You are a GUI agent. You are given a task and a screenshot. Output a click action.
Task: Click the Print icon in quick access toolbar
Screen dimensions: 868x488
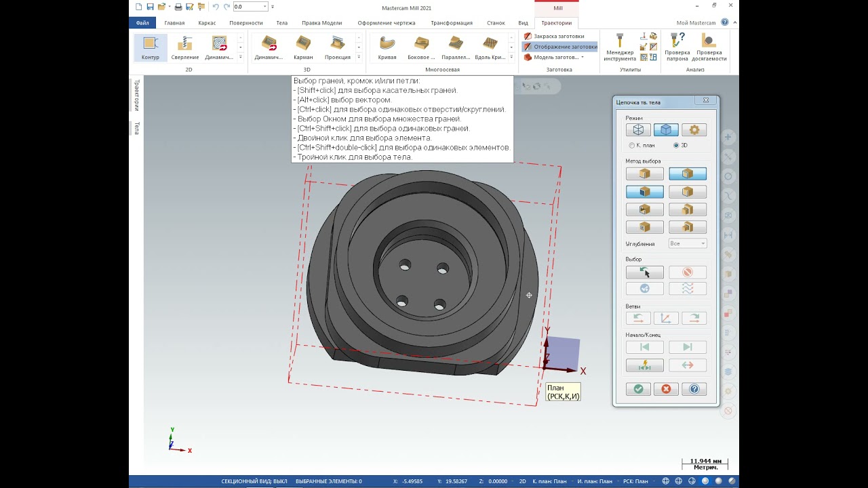click(x=178, y=7)
